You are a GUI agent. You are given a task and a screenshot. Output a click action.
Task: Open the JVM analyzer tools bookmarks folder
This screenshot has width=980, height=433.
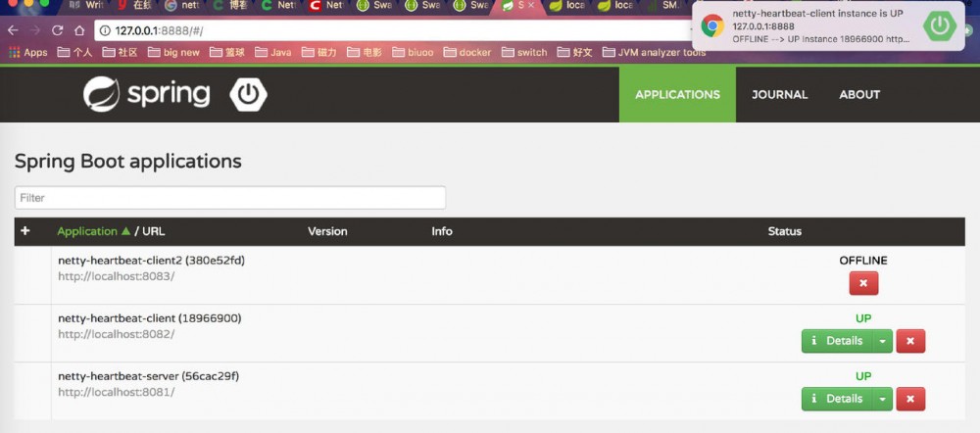pos(654,53)
